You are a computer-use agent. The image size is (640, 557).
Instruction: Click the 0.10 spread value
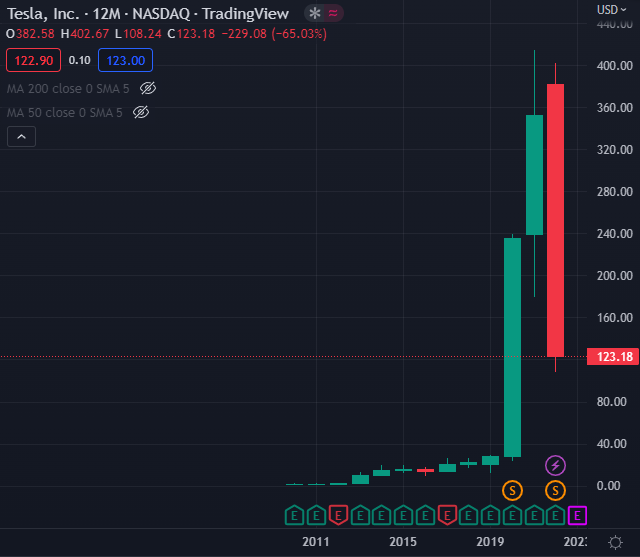point(80,60)
